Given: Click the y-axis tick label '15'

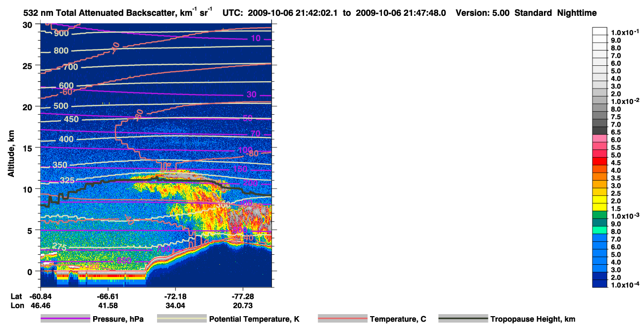Looking at the screenshot, I should (x=28, y=148).
